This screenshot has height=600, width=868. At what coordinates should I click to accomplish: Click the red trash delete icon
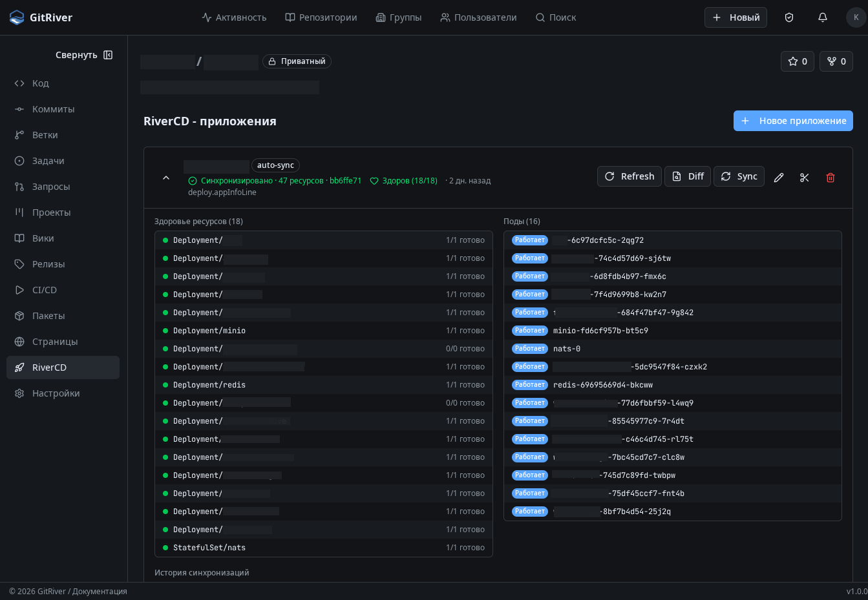tap(831, 177)
